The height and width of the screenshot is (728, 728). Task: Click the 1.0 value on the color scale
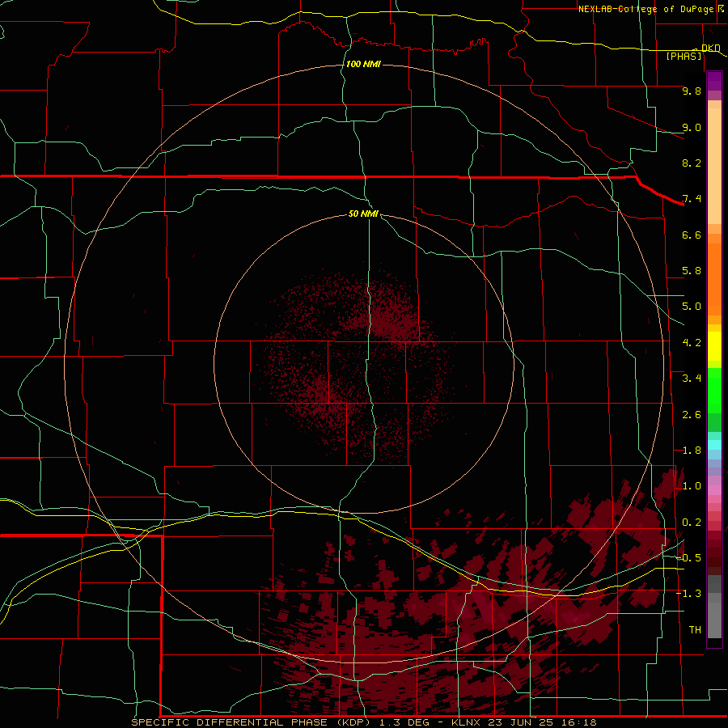(x=692, y=486)
